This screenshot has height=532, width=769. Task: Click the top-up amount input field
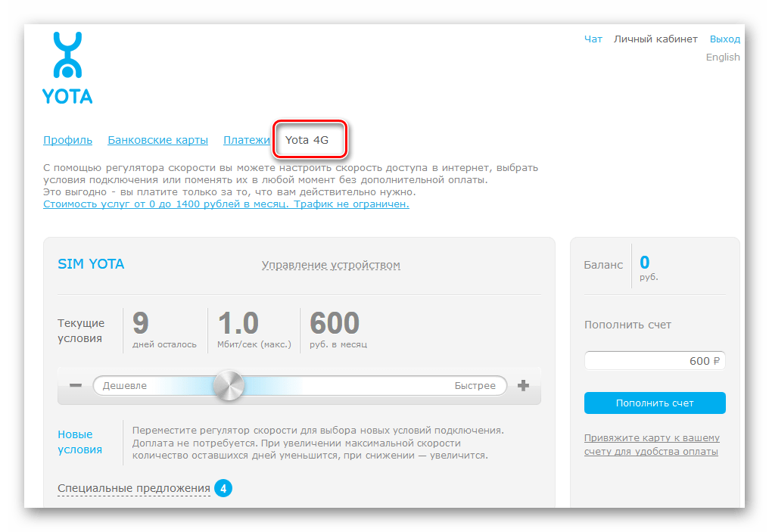click(655, 361)
